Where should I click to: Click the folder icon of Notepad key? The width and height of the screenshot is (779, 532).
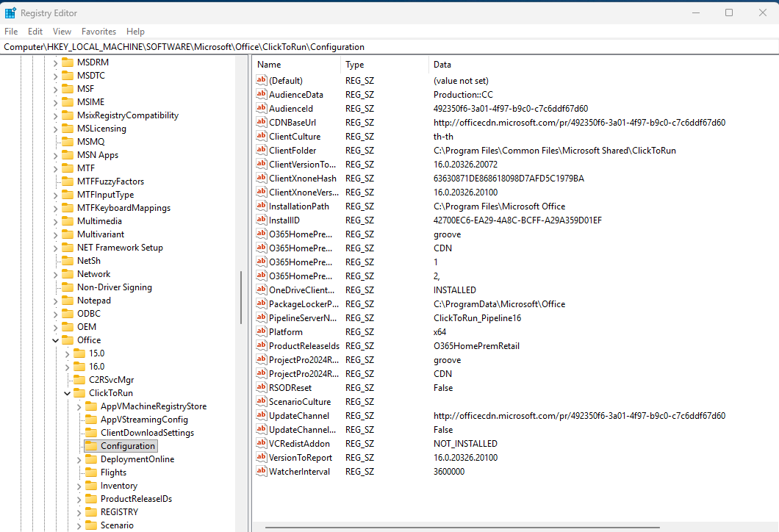coord(68,300)
